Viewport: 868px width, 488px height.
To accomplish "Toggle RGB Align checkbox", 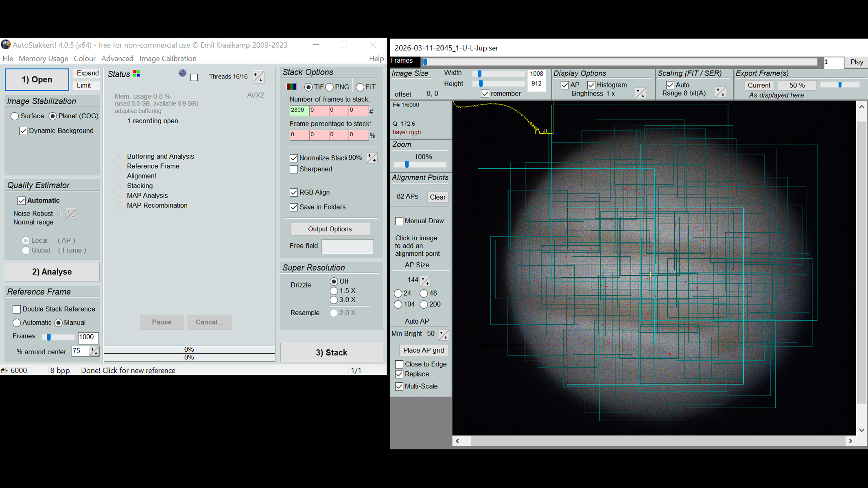I will [294, 192].
